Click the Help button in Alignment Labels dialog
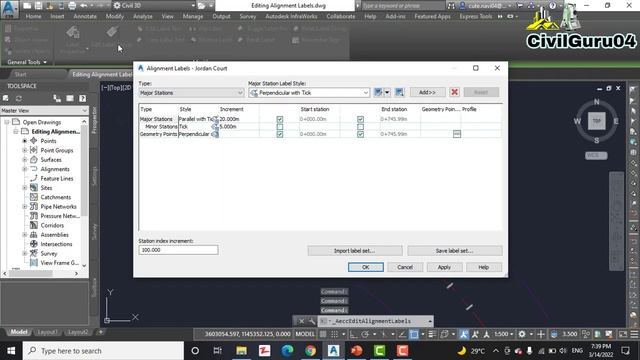640x360 pixels. pos(483,267)
